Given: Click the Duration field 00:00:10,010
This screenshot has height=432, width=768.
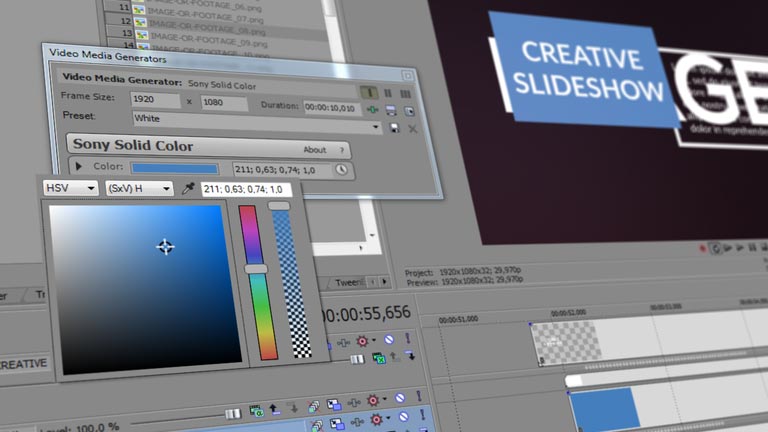Looking at the screenshot, I should click(x=332, y=108).
